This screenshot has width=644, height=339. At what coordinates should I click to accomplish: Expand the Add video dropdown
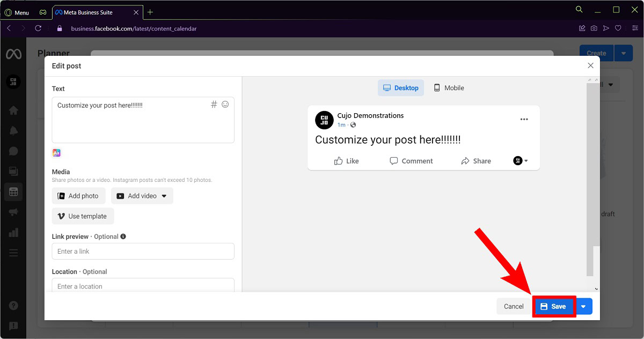click(164, 196)
